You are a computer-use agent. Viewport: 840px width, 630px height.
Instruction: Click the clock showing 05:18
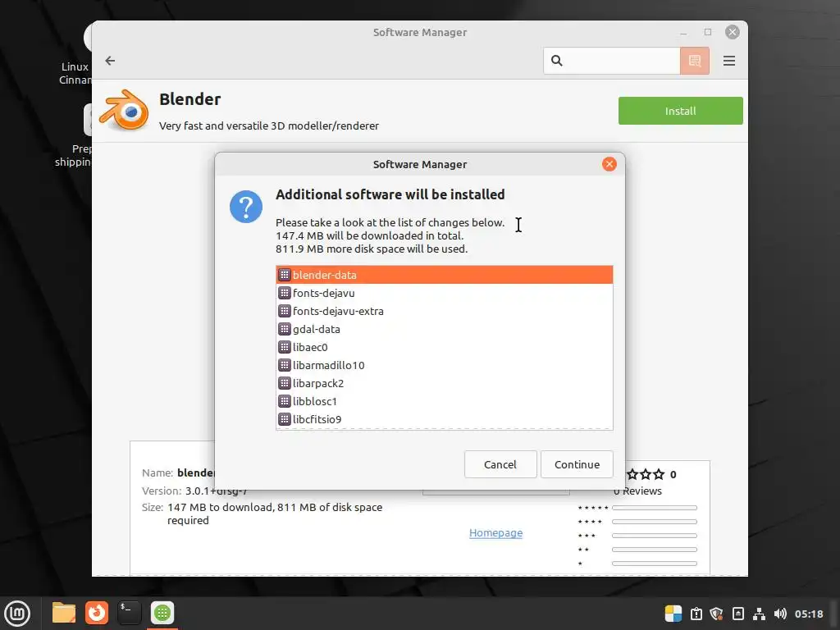coord(809,614)
